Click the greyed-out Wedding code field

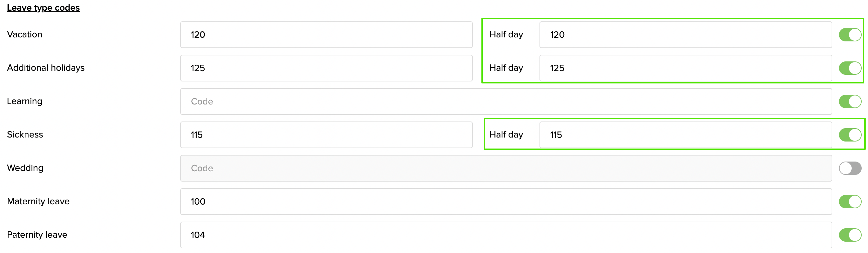tap(505, 168)
